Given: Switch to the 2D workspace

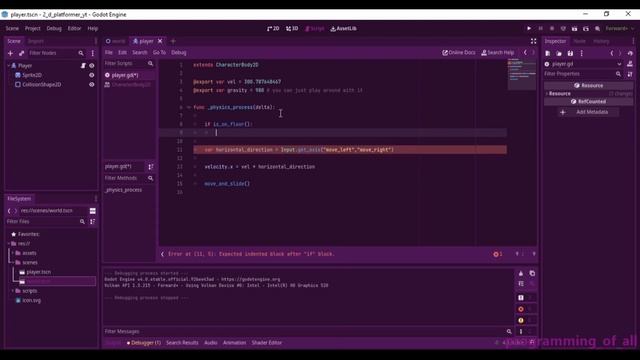Looking at the screenshot, I should click(273, 29).
